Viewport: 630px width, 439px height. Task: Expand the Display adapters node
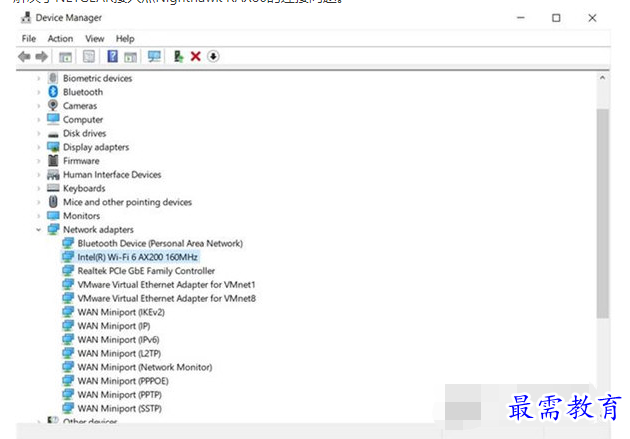point(39,147)
